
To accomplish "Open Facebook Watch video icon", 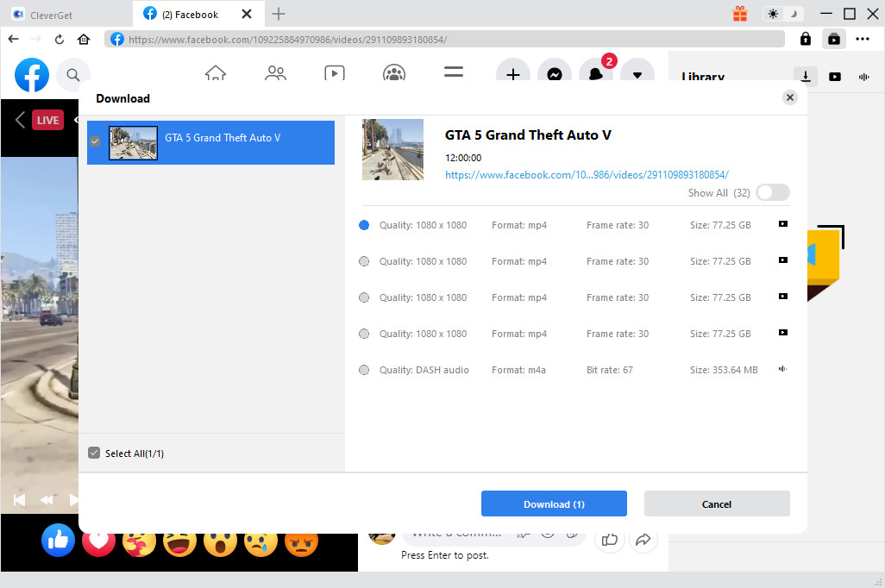I will click(x=335, y=72).
